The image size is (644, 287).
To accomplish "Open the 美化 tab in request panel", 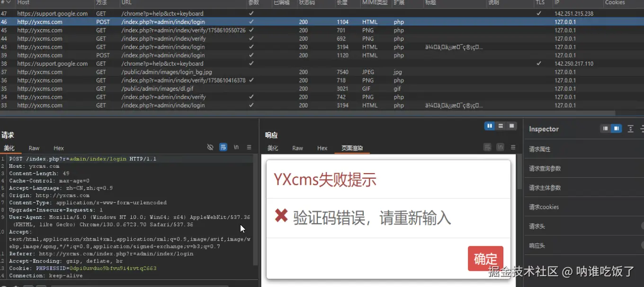I will click(9, 148).
